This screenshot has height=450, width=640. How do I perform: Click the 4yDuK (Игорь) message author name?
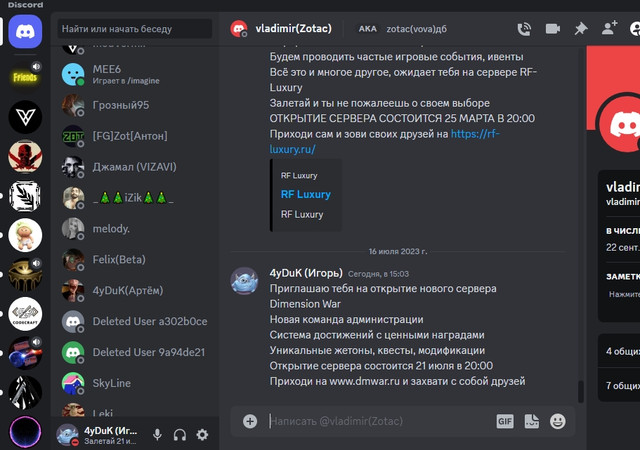306,273
